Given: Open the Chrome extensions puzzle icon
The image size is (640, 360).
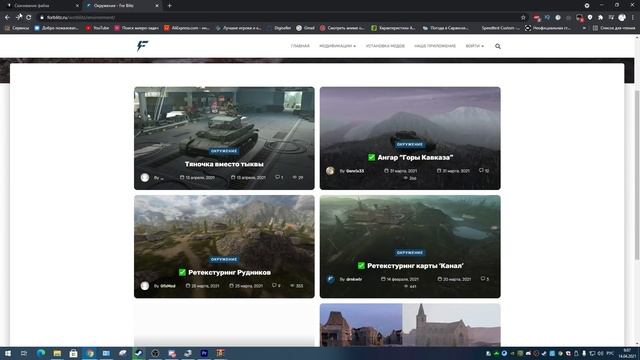Looking at the screenshot, I should [600, 17].
